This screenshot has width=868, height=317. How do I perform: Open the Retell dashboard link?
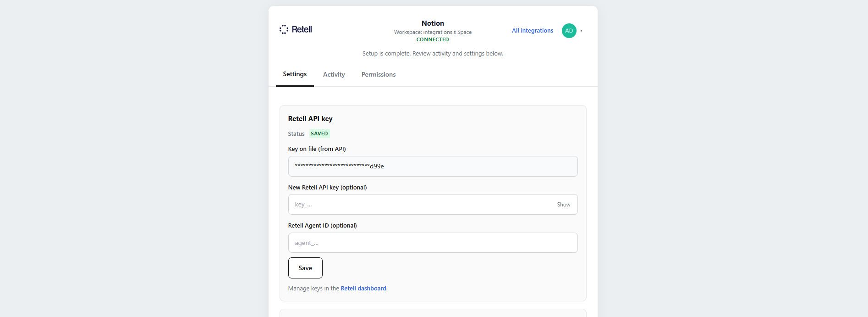[363, 289]
